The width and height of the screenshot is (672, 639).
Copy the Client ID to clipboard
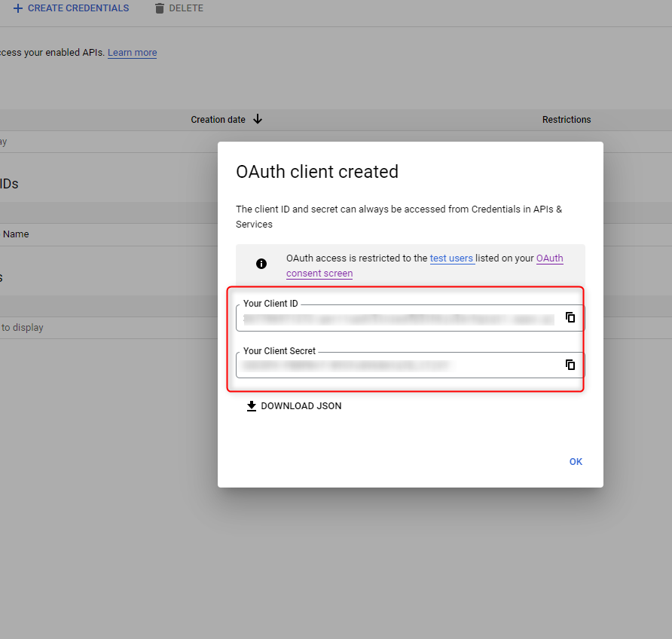pyautogui.click(x=570, y=317)
